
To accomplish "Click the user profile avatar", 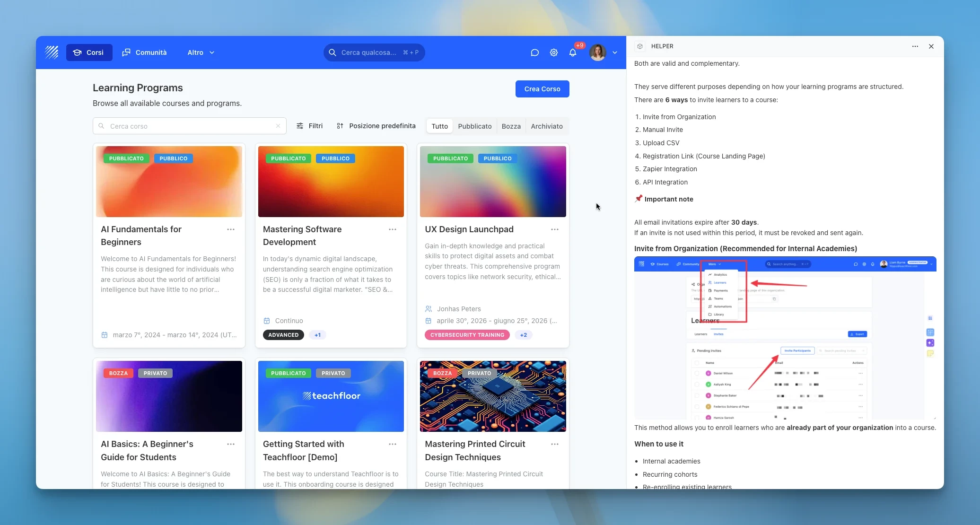I will coord(598,52).
